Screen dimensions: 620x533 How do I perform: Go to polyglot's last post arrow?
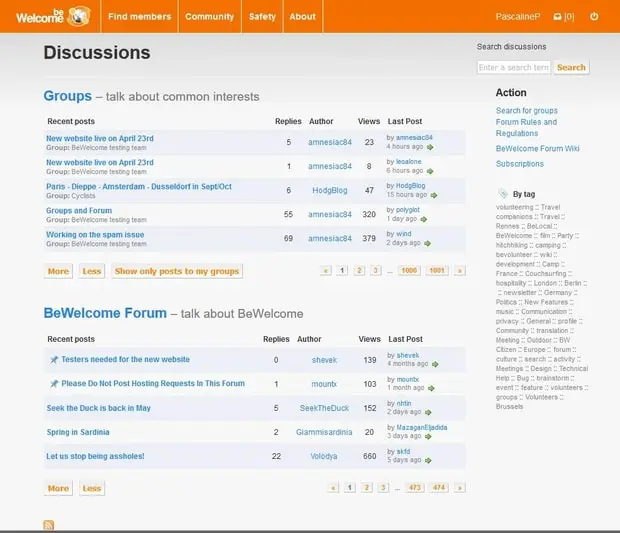tap(424, 219)
